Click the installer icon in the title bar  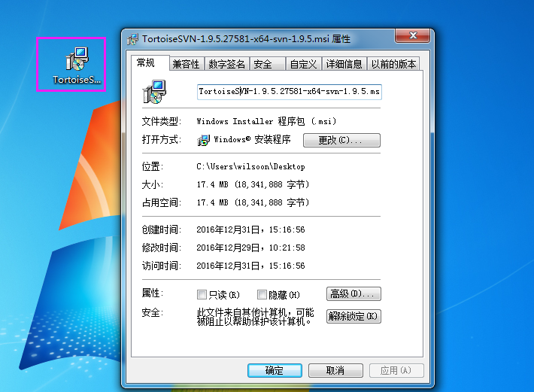pyautogui.click(x=133, y=39)
